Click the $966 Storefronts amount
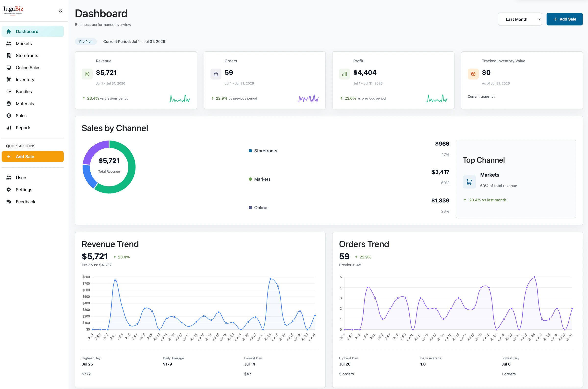The width and height of the screenshot is (588, 389). click(x=442, y=144)
